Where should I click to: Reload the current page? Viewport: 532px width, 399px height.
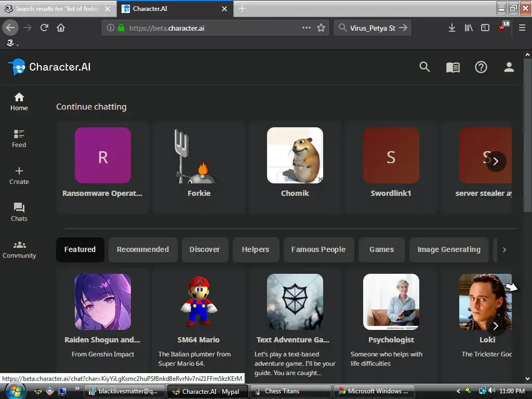tap(44, 28)
